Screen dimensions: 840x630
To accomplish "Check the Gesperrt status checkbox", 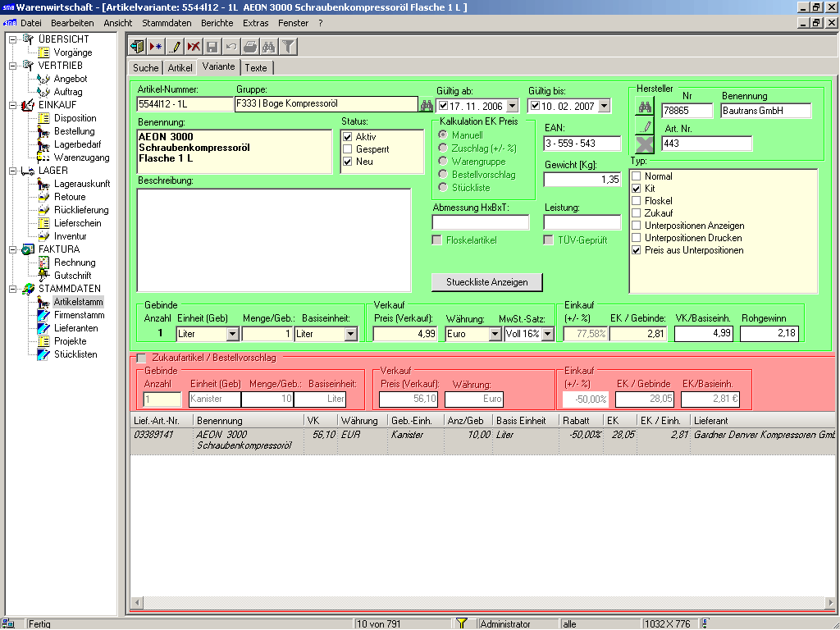I will point(347,149).
